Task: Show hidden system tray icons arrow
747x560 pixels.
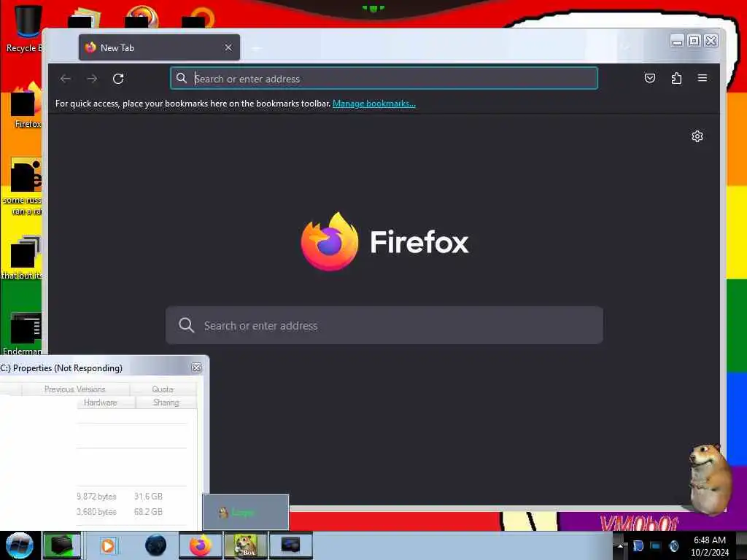Action: tap(620, 545)
